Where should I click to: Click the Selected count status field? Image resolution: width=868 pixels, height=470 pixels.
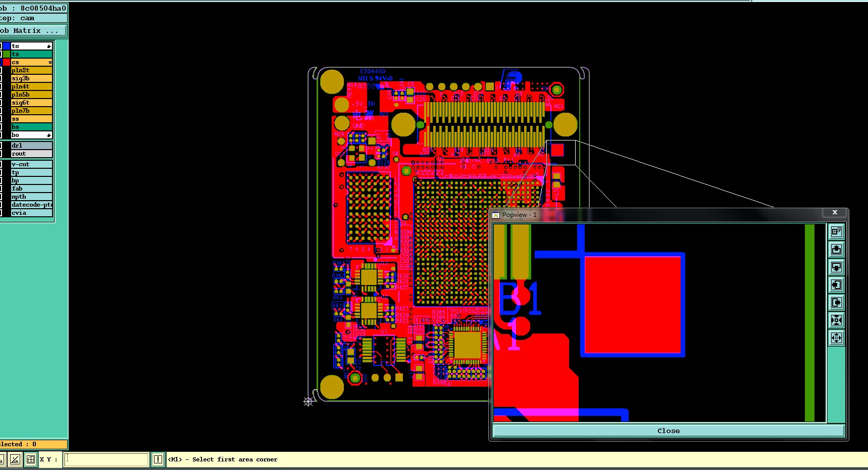33,444
